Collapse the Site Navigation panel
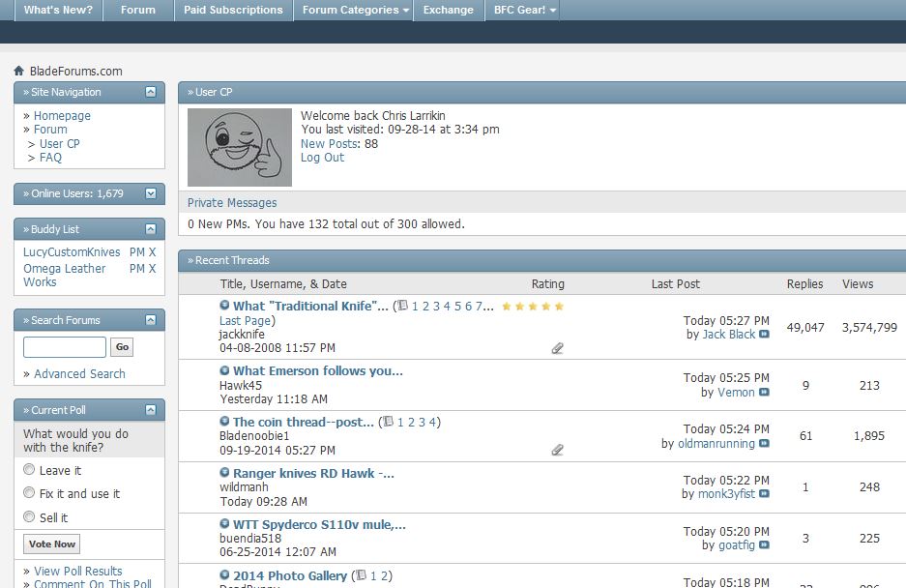The height and width of the screenshot is (588, 906). tap(151, 92)
